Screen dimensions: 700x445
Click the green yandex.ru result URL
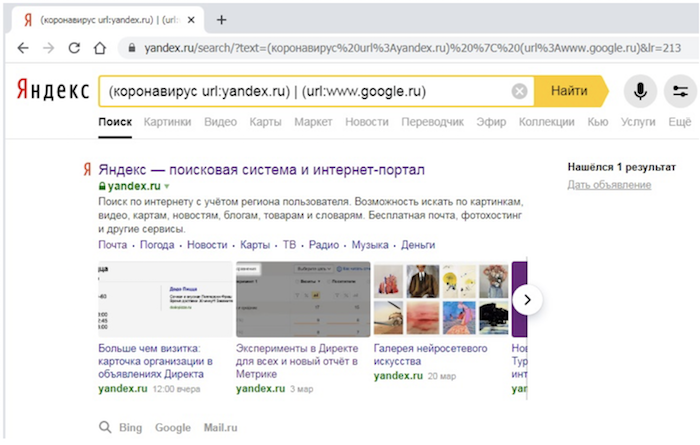point(134,186)
